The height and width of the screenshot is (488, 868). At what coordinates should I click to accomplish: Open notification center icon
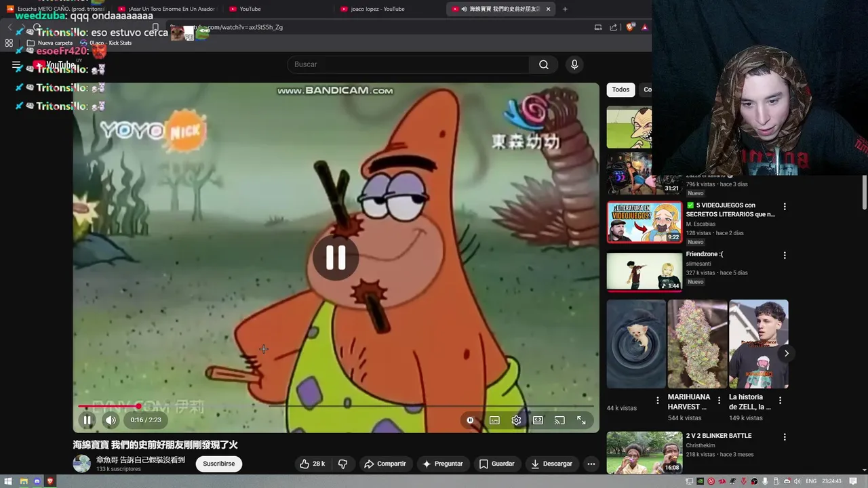(853, 481)
